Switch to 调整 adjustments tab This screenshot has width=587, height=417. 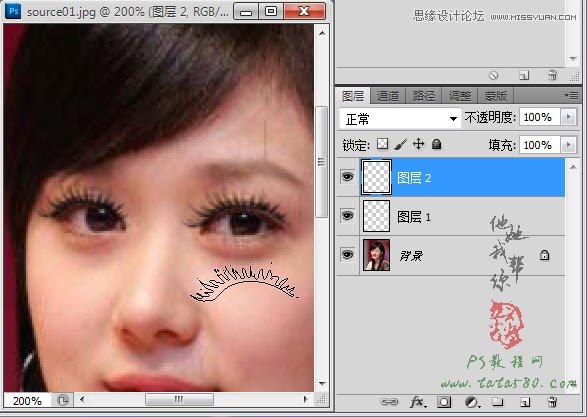[460, 96]
